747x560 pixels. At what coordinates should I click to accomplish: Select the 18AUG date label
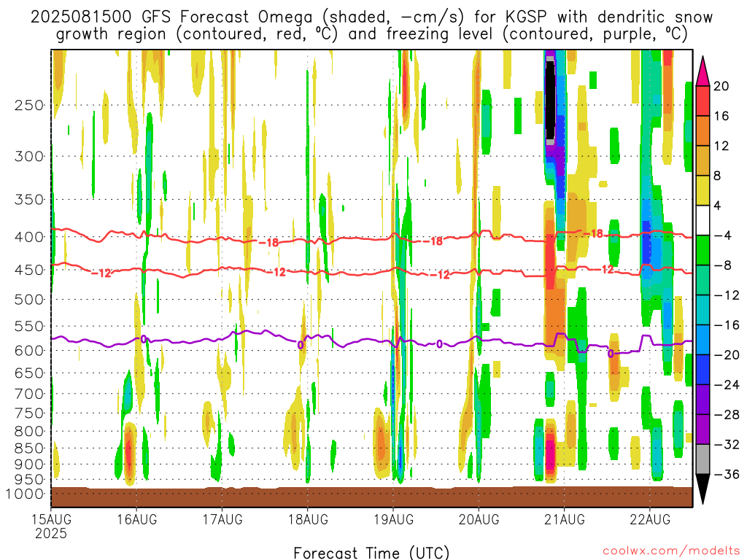pyautogui.click(x=308, y=519)
